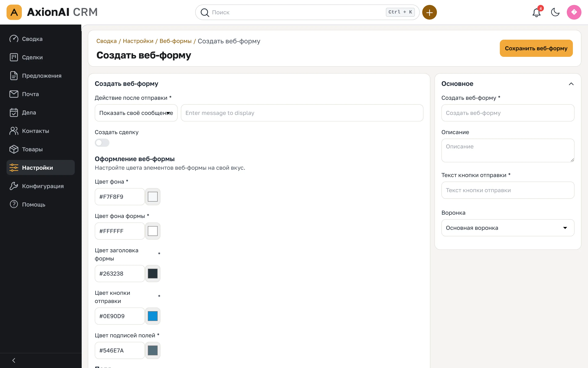Switch to dark mode moon icon
Image resolution: width=588 pixels, height=368 pixels.
click(555, 12)
